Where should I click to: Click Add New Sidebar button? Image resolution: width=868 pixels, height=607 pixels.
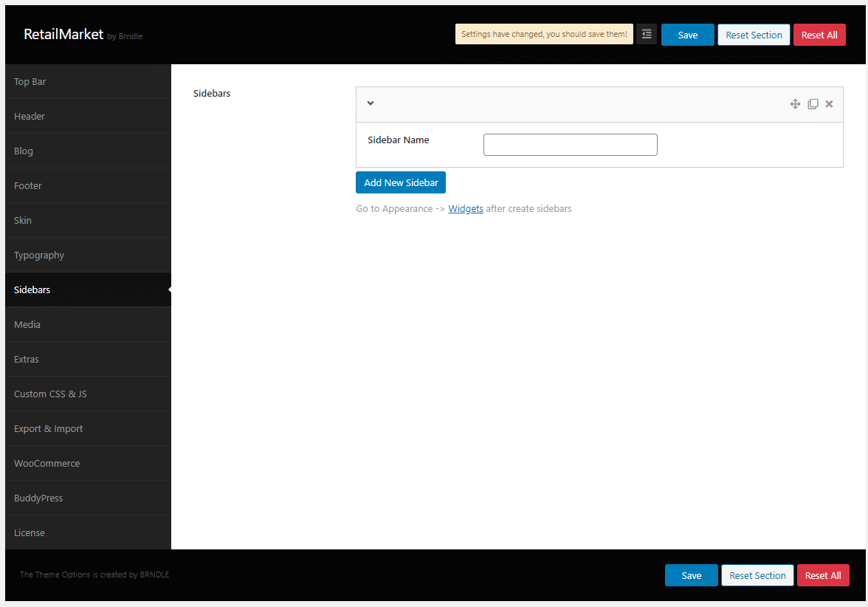pyautogui.click(x=401, y=183)
